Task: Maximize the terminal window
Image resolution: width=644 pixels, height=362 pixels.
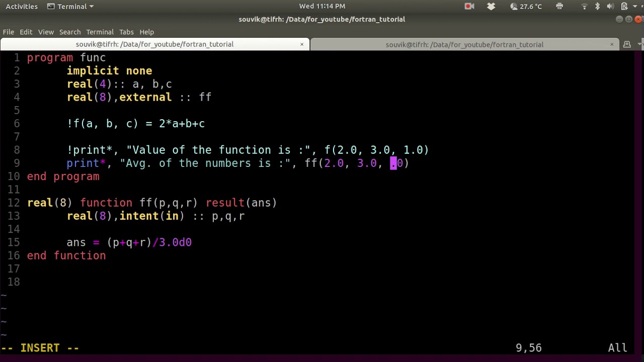Action: click(628, 19)
